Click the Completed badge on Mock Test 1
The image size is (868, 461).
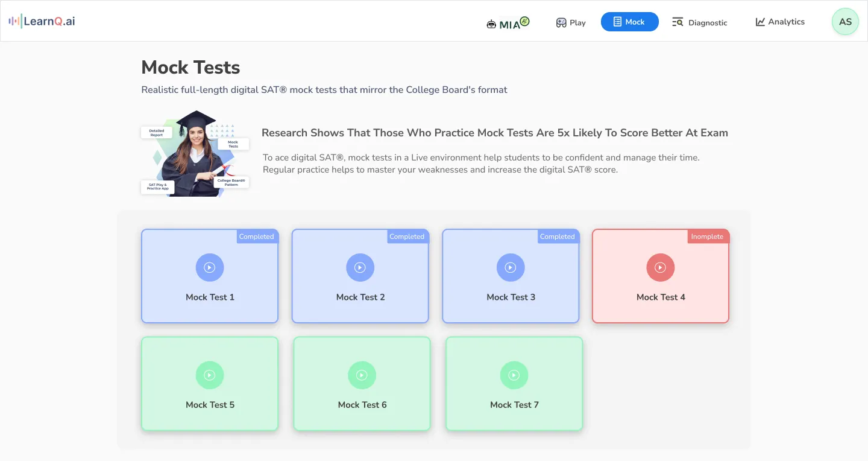(257, 237)
